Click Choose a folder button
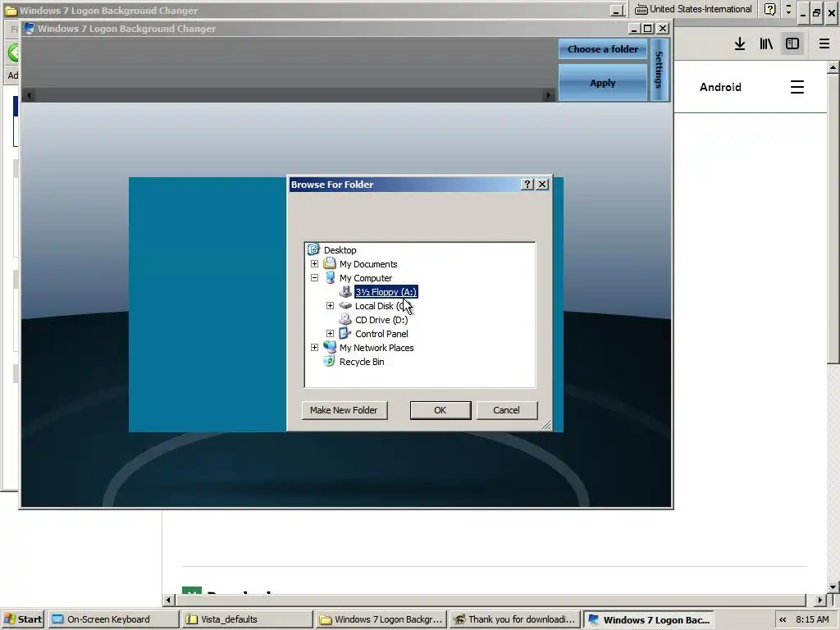Viewport: 840px width, 630px height. tap(603, 49)
